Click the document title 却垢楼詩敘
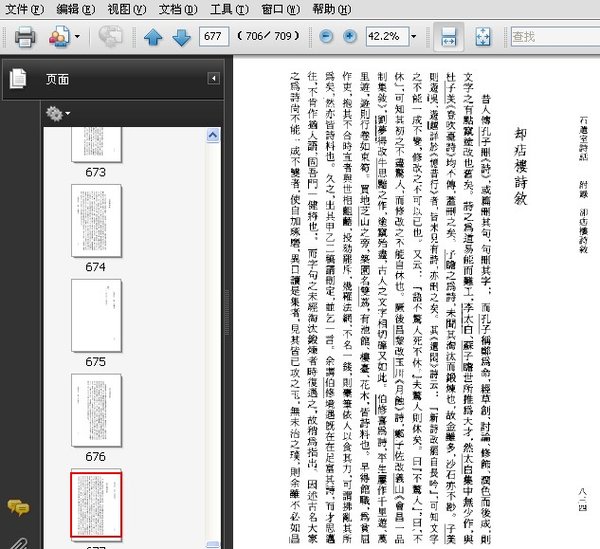This screenshot has width=600, height=549. pyautogui.click(x=520, y=166)
